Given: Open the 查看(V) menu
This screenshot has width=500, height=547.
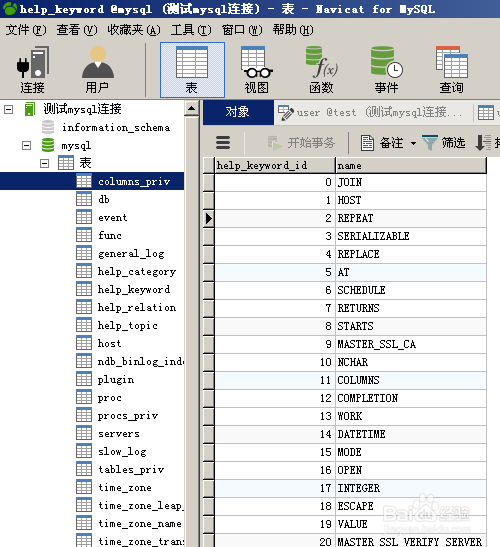Looking at the screenshot, I should [77, 30].
